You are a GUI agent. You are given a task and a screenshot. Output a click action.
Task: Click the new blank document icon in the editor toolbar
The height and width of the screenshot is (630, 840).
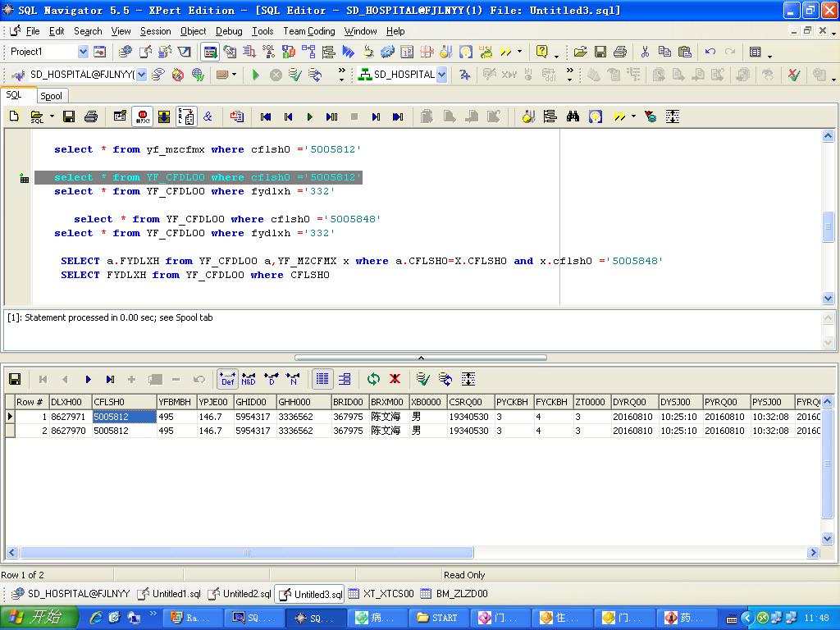(x=14, y=116)
